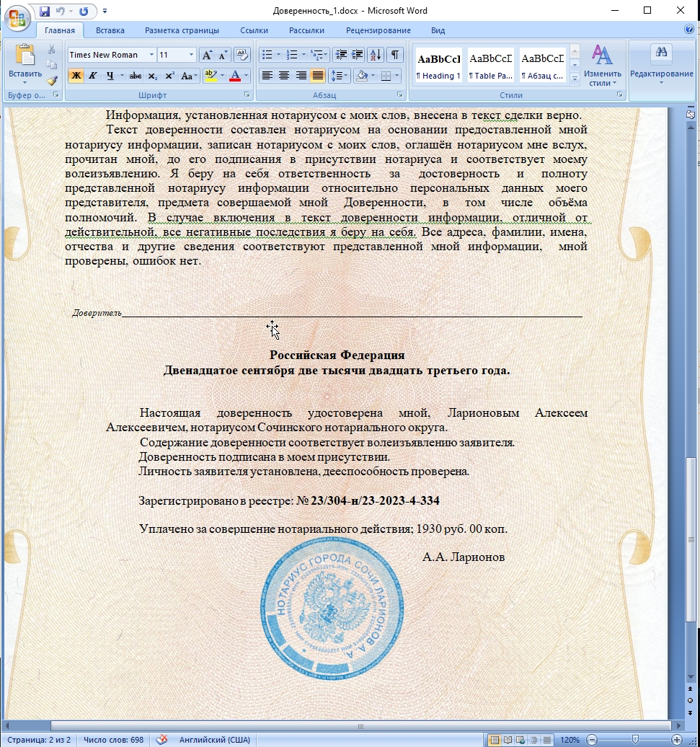Switch to Разметка страницы tab
Image resolution: width=700 pixels, height=747 pixels.
point(182,30)
